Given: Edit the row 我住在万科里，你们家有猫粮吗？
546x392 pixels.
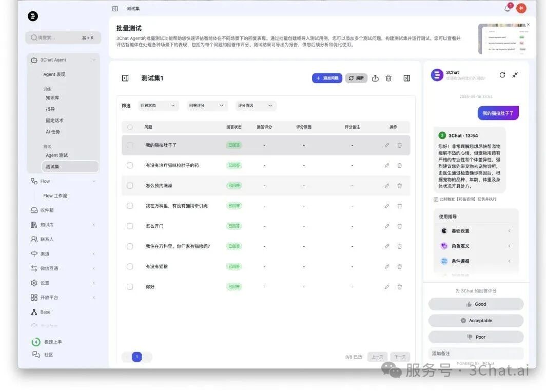Looking at the screenshot, I should tap(387, 246).
